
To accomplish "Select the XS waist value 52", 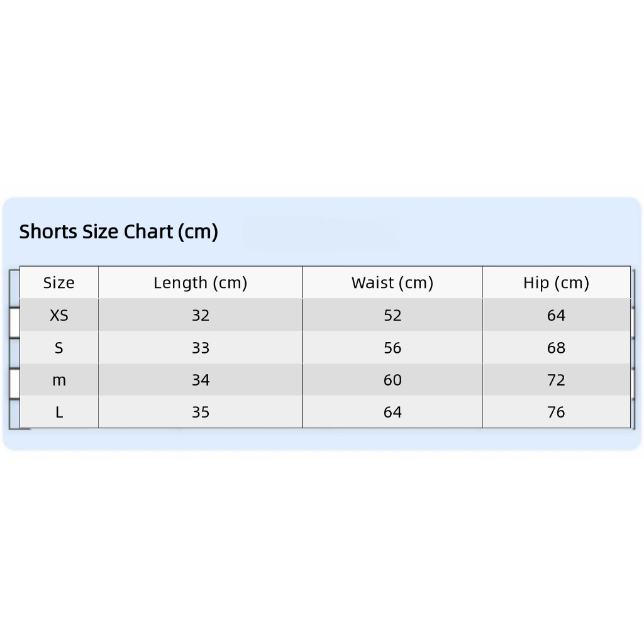I will pyautogui.click(x=392, y=316).
